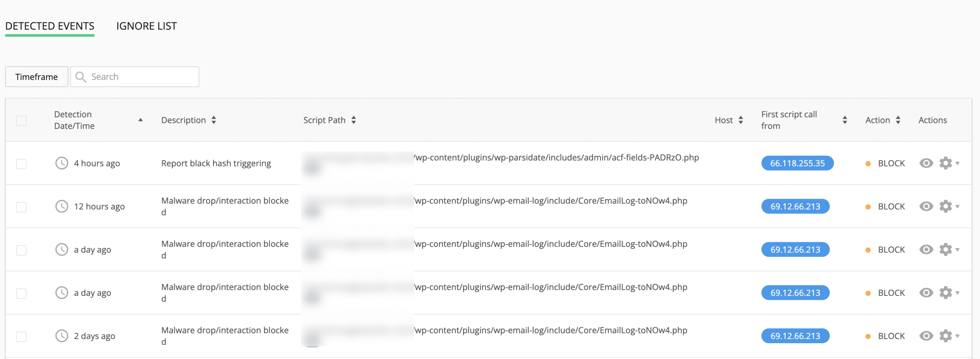The height and width of the screenshot is (359, 980).
Task: Sort by Description column arrows
Action: 214,120
